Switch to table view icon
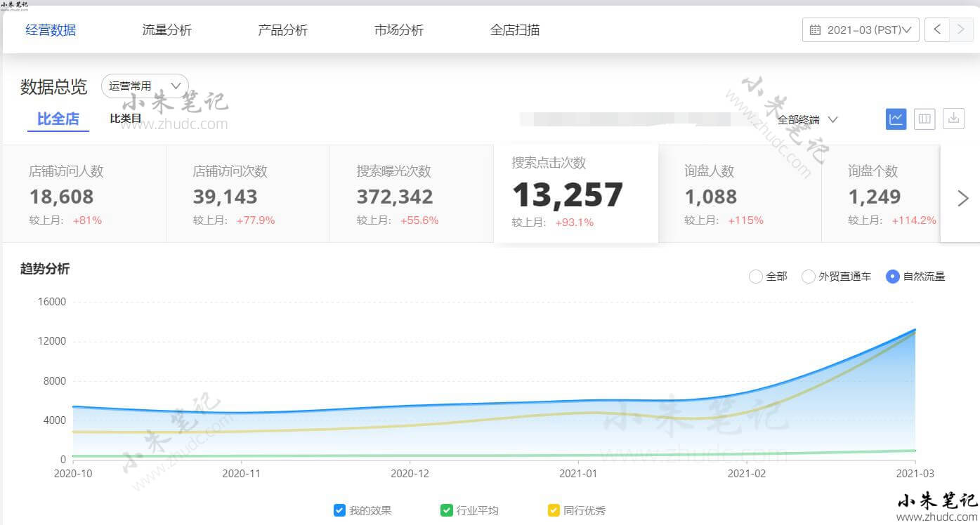980x525 pixels. [925, 119]
